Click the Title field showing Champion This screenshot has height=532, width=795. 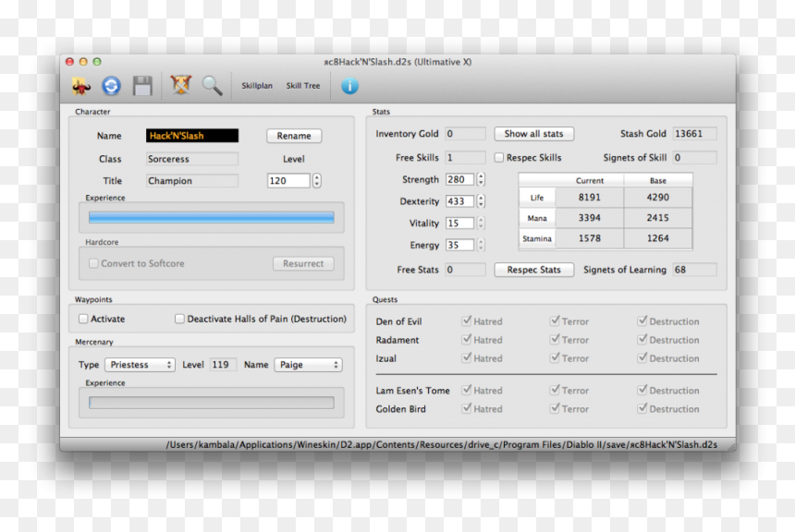coord(192,181)
